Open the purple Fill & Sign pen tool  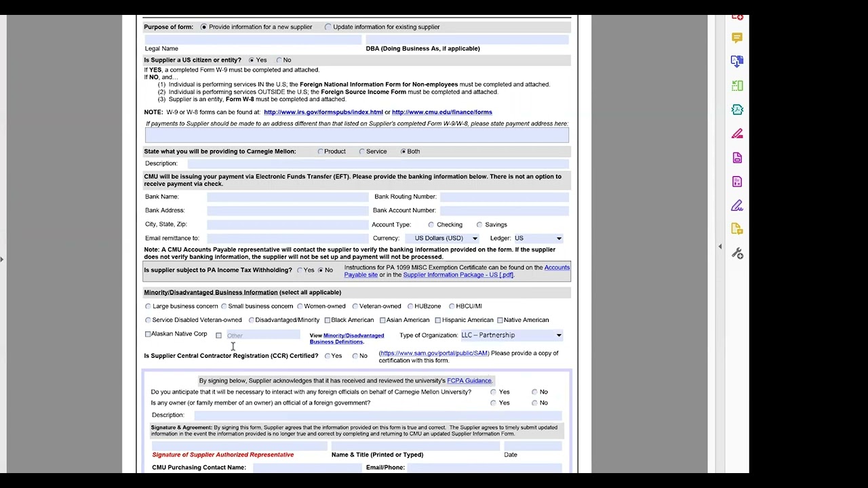pyautogui.click(x=737, y=205)
